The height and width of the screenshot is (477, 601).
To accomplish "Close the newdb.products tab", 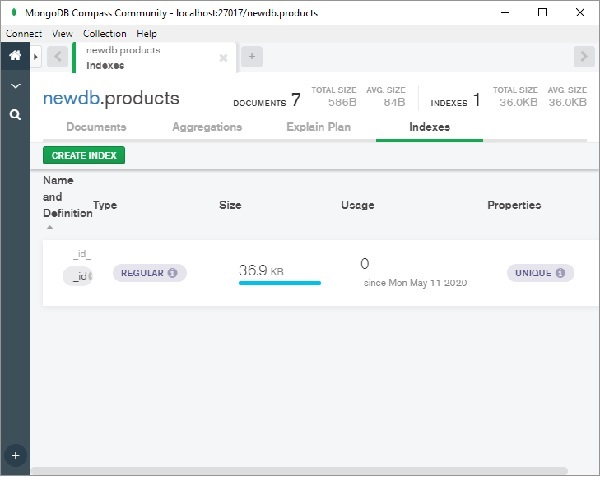I will (223, 58).
